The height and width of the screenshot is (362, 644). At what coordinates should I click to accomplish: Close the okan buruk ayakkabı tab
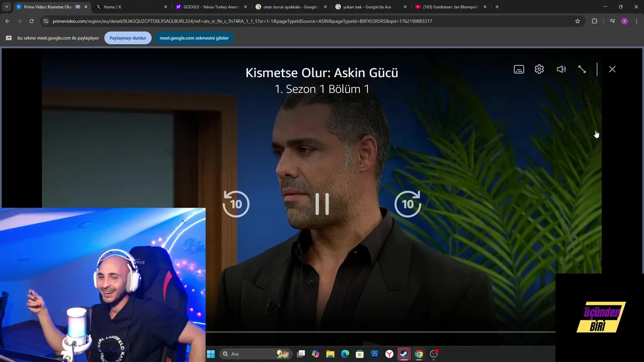[x=325, y=7]
